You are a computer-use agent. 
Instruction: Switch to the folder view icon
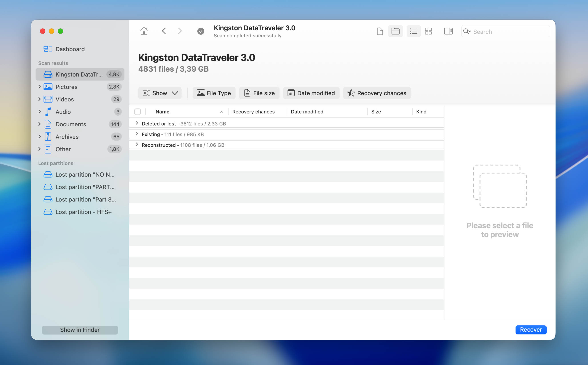point(395,31)
